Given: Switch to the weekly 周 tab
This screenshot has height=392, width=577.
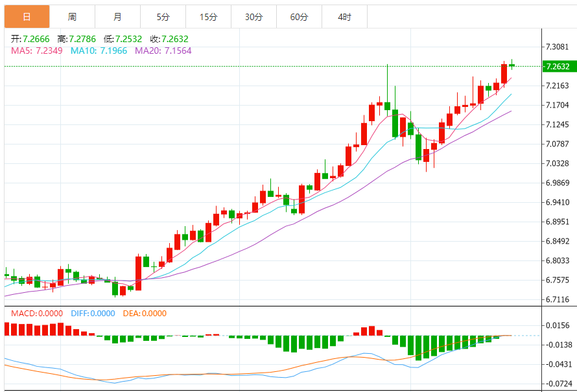Looking at the screenshot, I should pyautogui.click(x=72, y=17).
